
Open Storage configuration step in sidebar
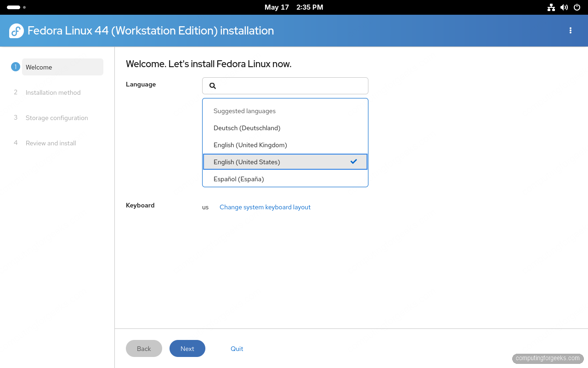tap(57, 118)
